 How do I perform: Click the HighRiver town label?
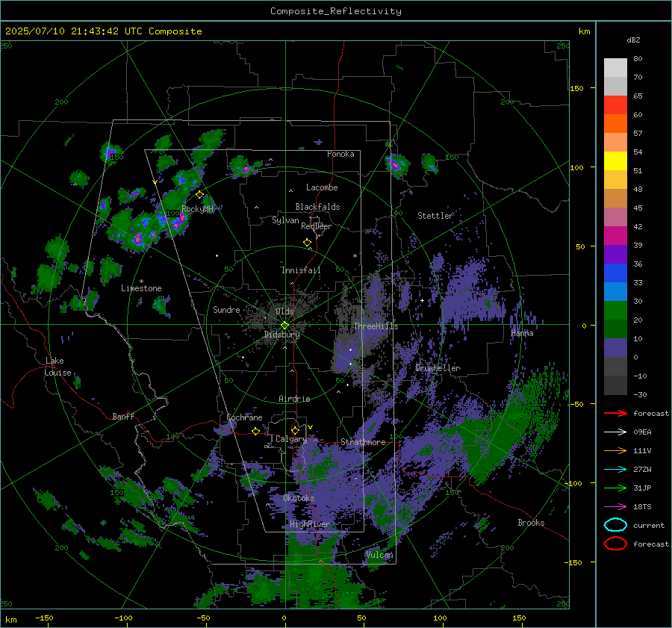[x=310, y=524]
